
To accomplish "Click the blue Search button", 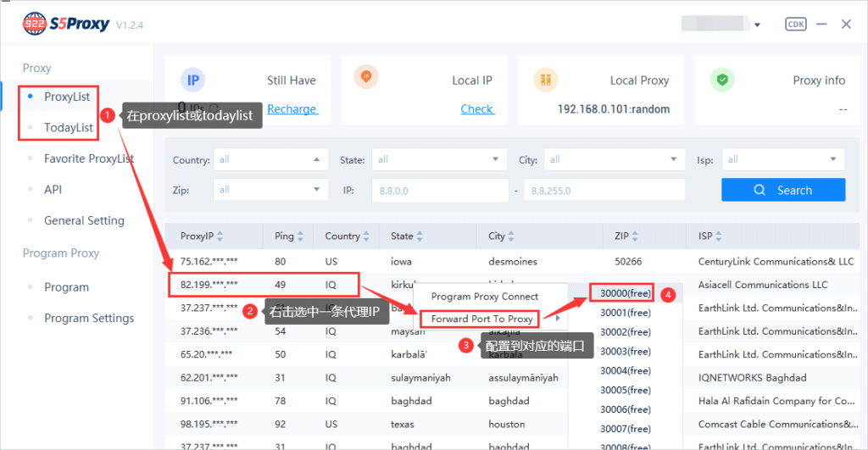I will click(783, 190).
